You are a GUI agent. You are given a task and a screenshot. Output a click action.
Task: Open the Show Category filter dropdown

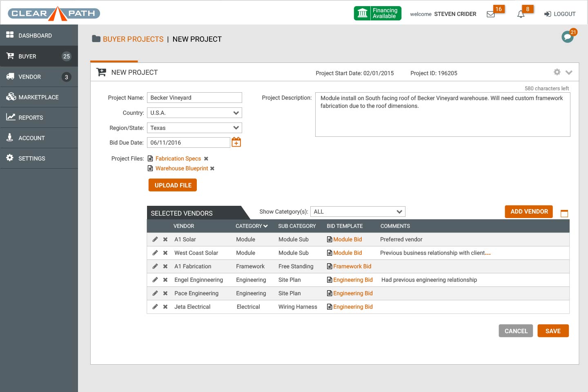(358, 212)
